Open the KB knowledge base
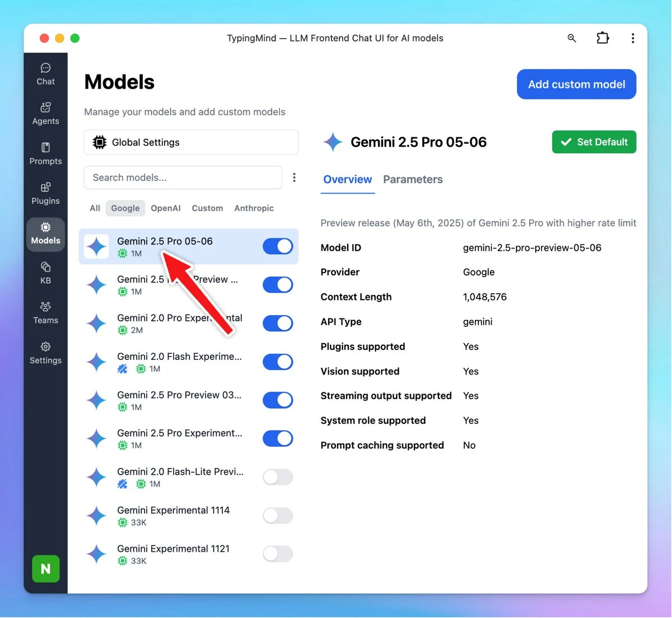 (45, 273)
